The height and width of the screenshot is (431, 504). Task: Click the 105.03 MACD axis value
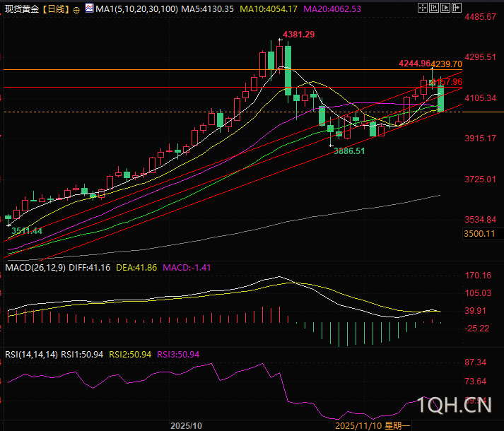point(478,293)
